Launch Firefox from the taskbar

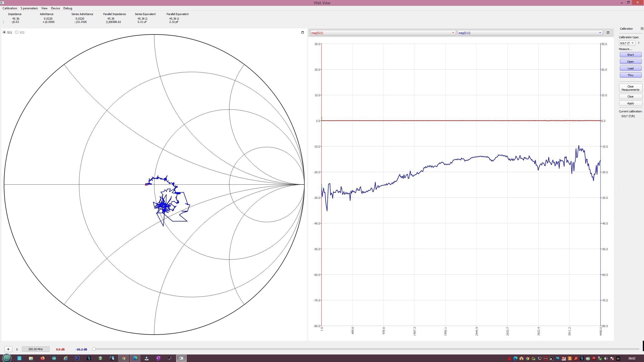42,358
